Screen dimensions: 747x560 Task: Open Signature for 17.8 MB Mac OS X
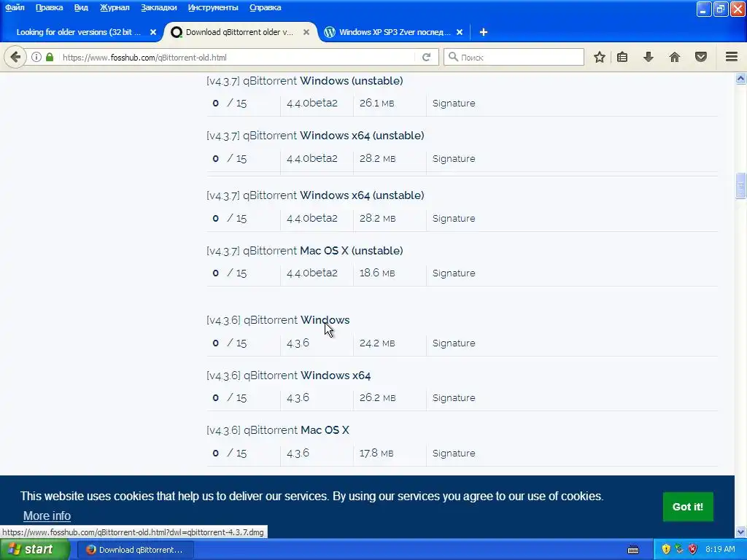[454, 454]
